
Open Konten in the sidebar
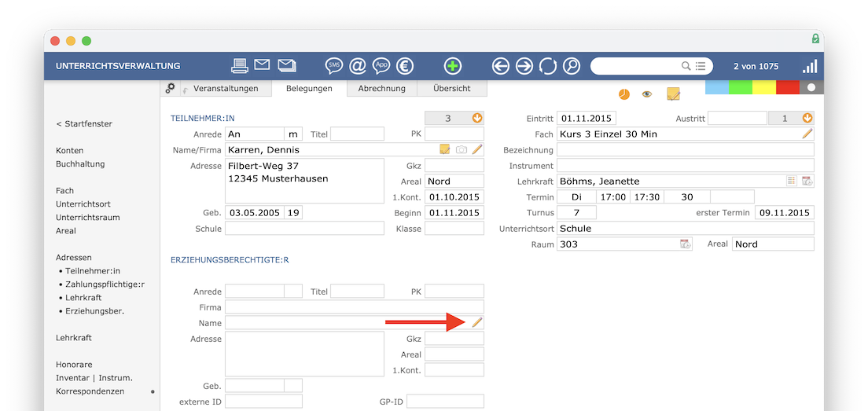pyautogui.click(x=70, y=150)
